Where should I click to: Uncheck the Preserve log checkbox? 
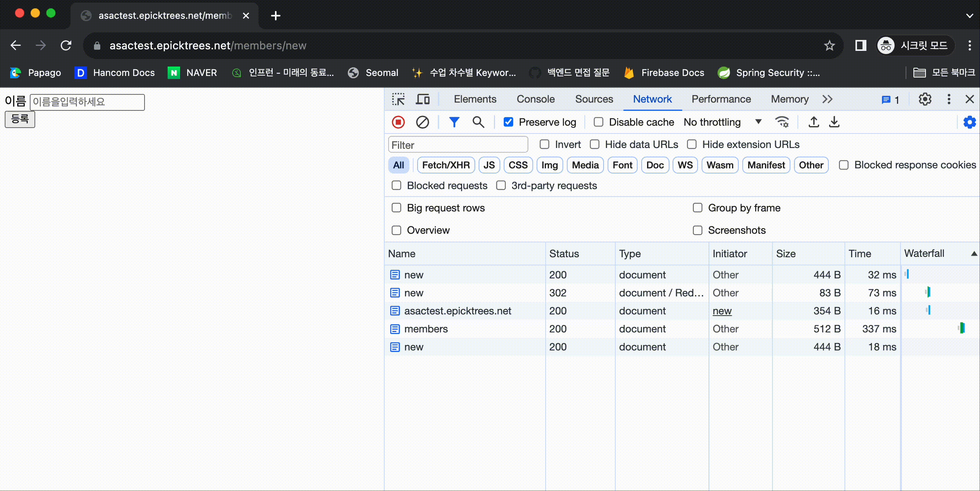point(508,122)
